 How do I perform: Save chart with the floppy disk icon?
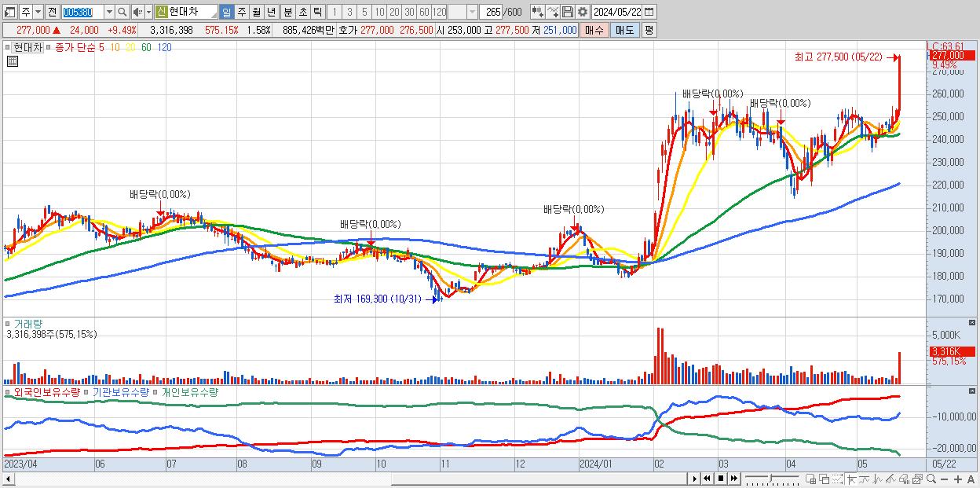[568, 12]
